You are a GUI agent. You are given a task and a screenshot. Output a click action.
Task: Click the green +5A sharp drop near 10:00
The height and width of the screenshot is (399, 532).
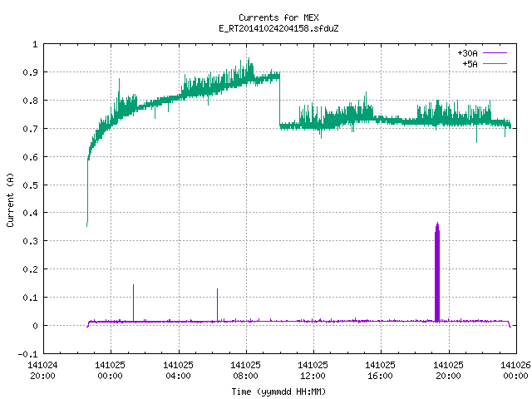pyautogui.click(x=279, y=101)
